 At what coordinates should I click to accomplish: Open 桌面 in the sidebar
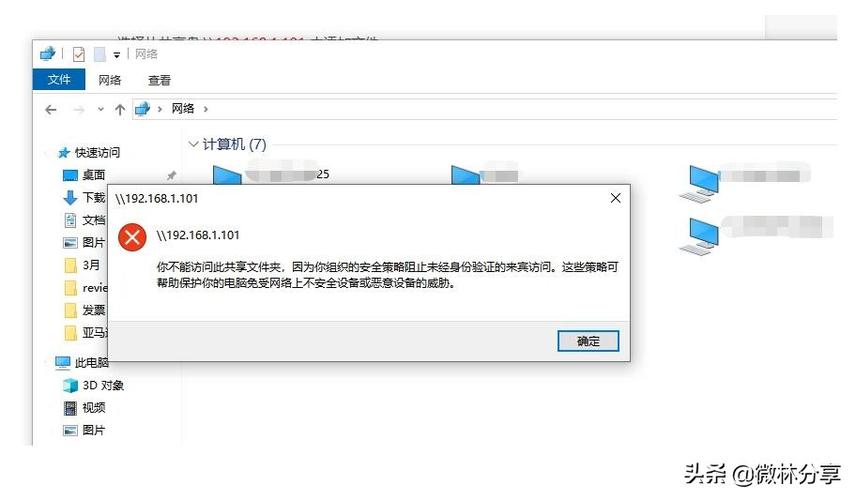[x=94, y=175]
